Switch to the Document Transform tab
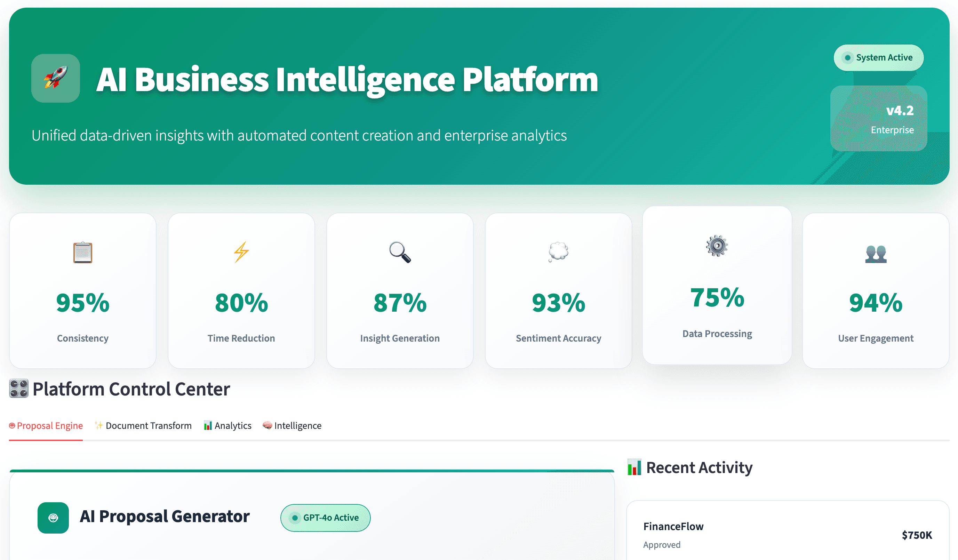 143,425
